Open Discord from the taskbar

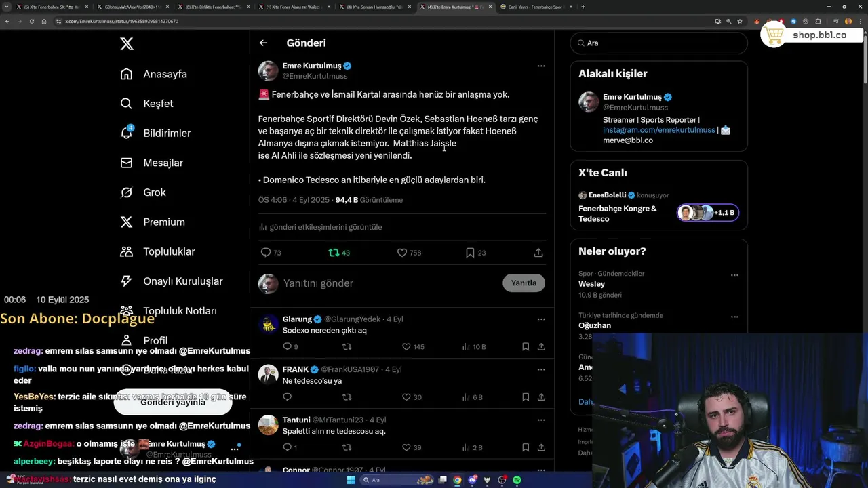(472, 480)
